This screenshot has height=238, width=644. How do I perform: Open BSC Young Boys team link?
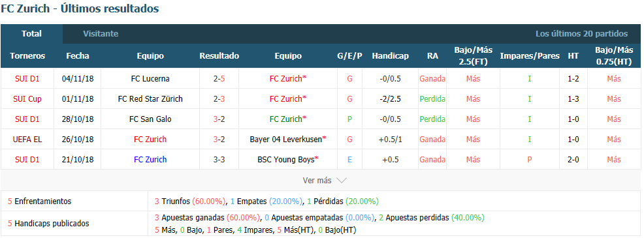click(x=286, y=159)
